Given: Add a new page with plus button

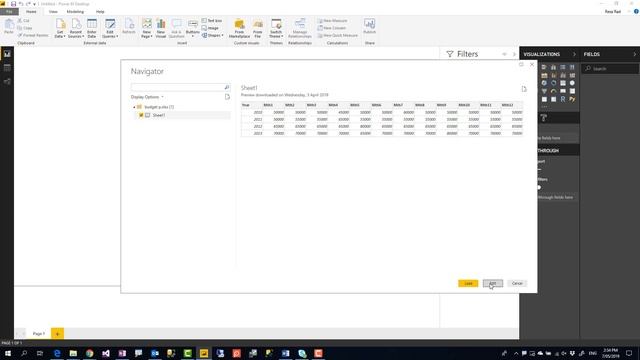Looking at the screenshot, I should coord(57,334).
